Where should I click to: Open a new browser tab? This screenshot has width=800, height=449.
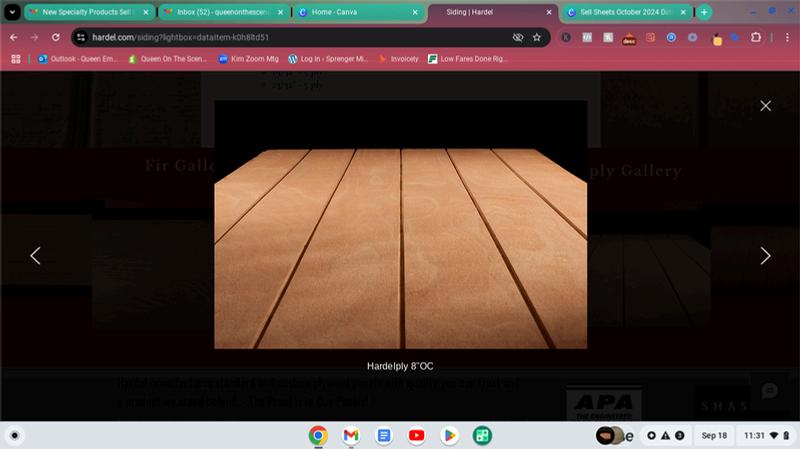coord(704,12)
